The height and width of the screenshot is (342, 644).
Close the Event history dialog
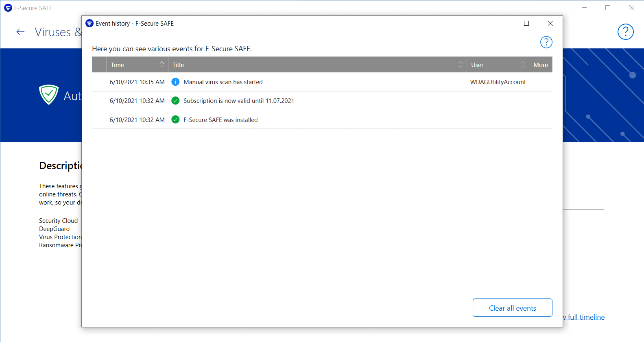click(x=550, y=23)
